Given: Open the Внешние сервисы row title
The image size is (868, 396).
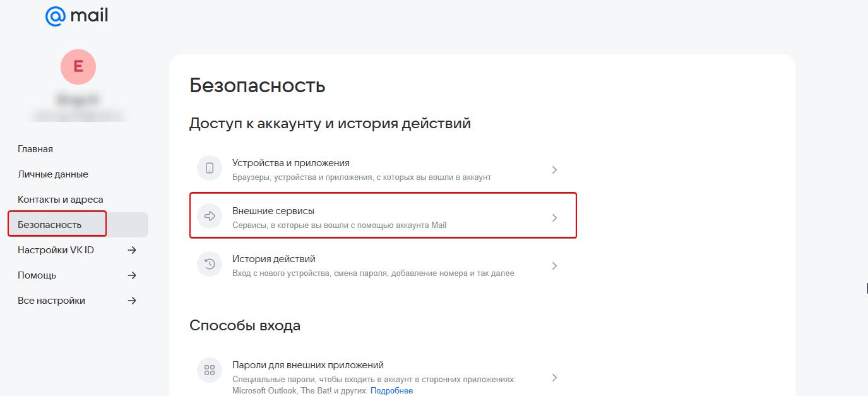Looking at the screenshot, I should tap(273, 211).
